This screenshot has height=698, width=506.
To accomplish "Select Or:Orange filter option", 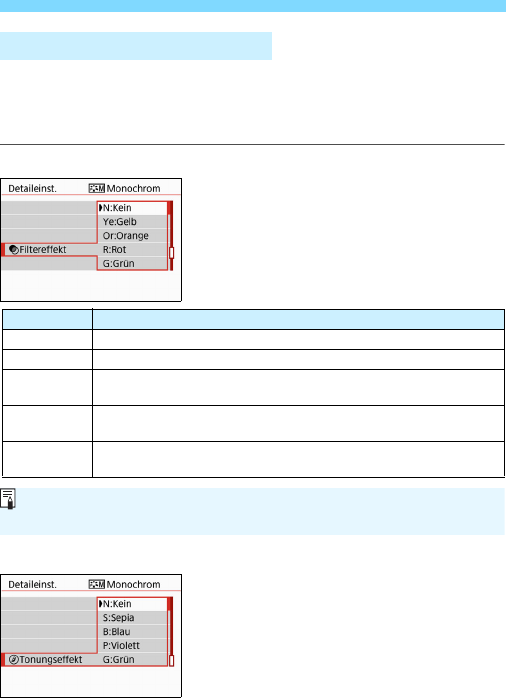I will pyautogui.click(x=132, y=235).
